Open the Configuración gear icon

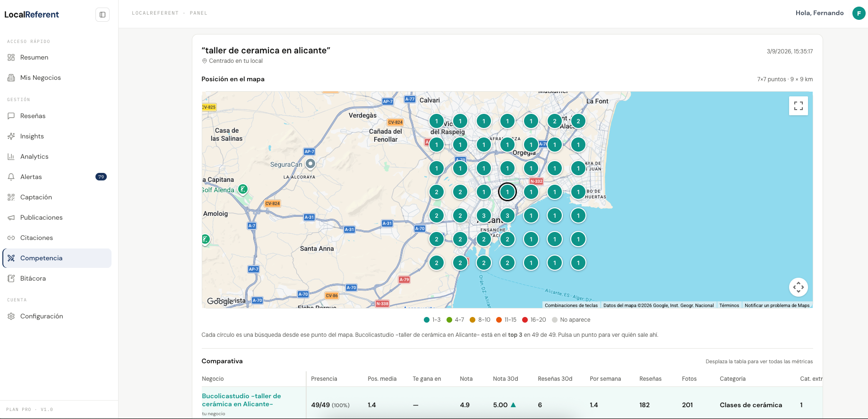[x=11, y=316]
